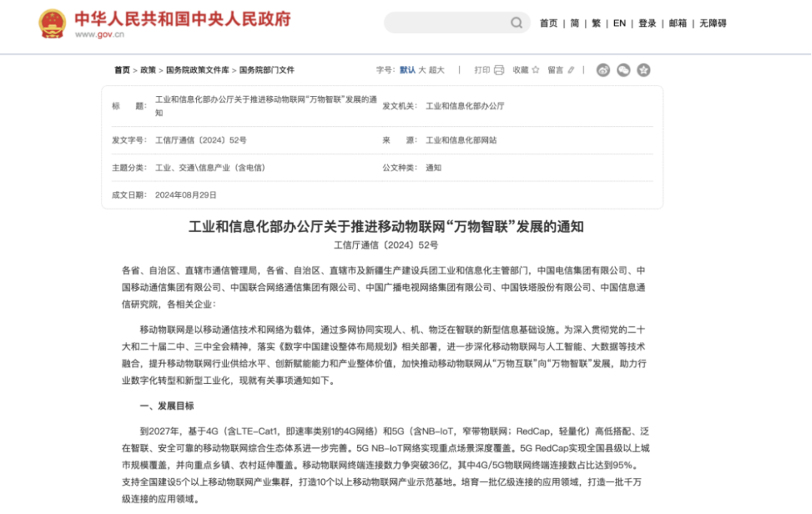Click the 登录 login link
The width and height of the screenshot is (812, 514).
tap(647, 23)
